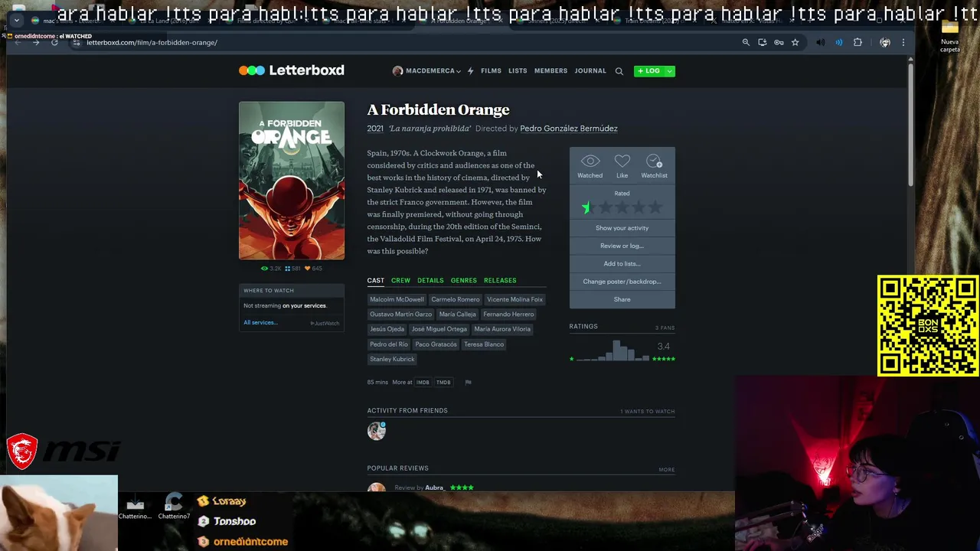Click the browser zoom magnifier icon

click(x=746, y=43)
